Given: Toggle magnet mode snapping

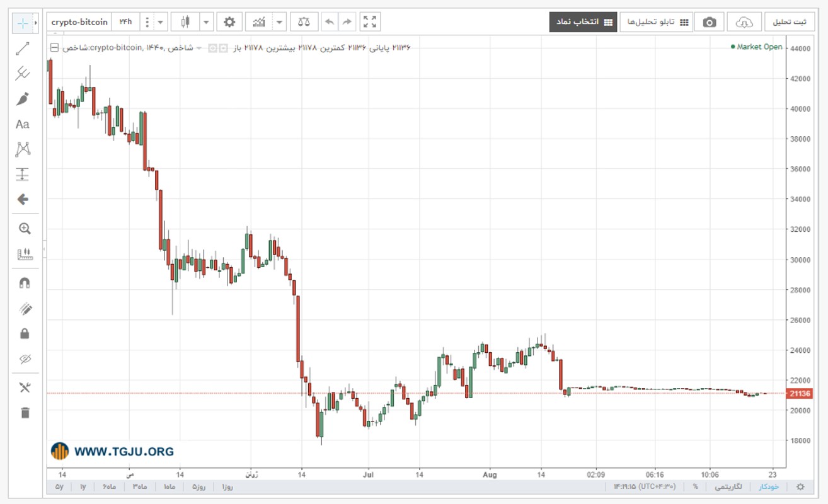Looking at the screenshot, I should pos(25,283).
